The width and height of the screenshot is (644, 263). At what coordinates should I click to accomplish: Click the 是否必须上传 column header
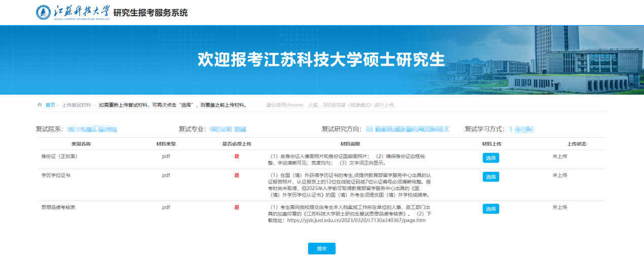[236, 144]
